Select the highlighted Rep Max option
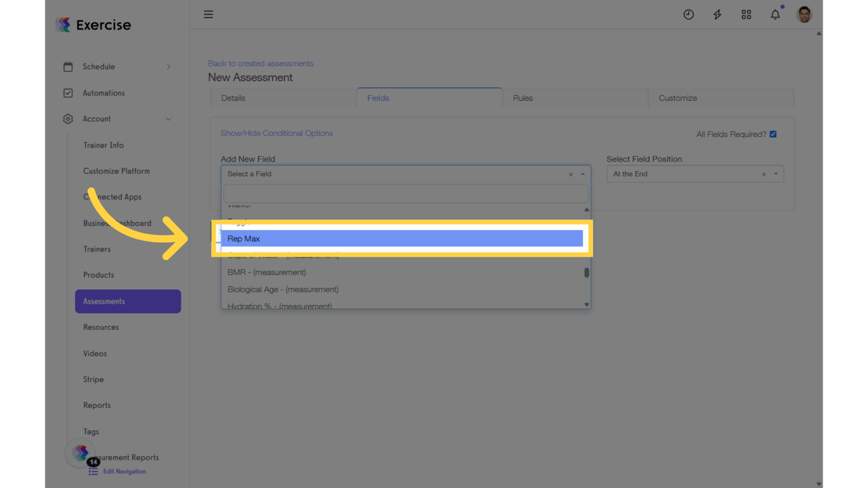 pyautogui.click(x=405, y=238)
